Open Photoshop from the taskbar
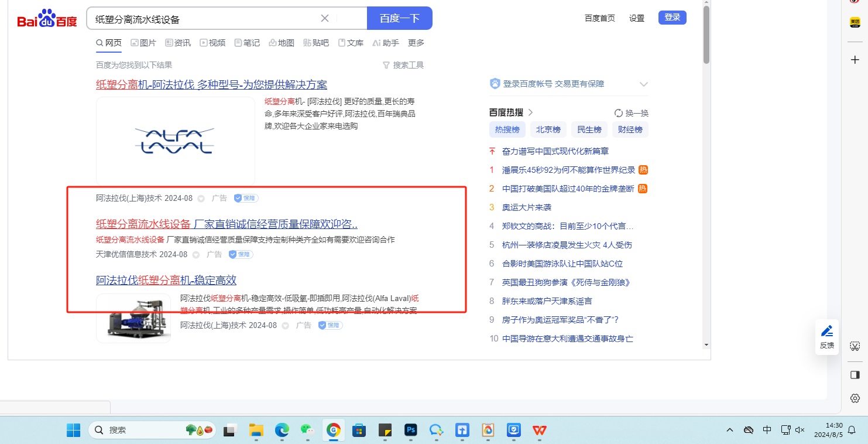 (x=410, y=431)
